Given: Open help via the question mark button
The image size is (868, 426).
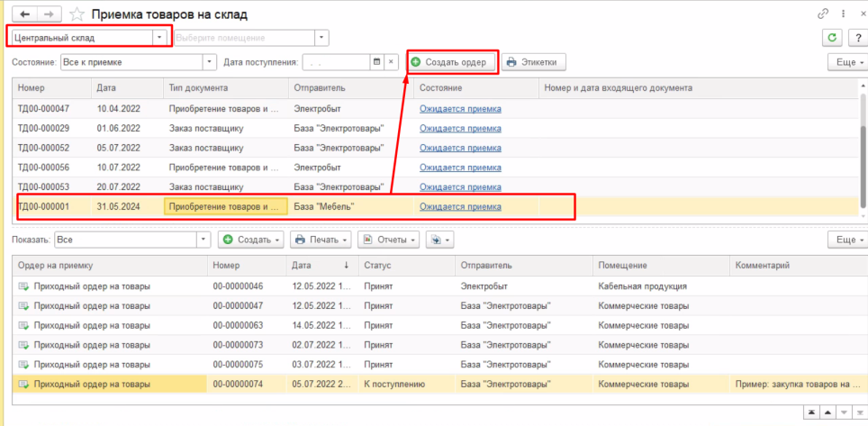Looking at the screenshot, I should pos(856,38).
